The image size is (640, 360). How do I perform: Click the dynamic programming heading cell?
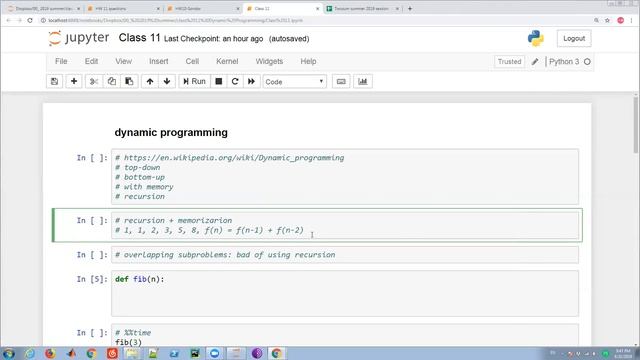point(171,132)
